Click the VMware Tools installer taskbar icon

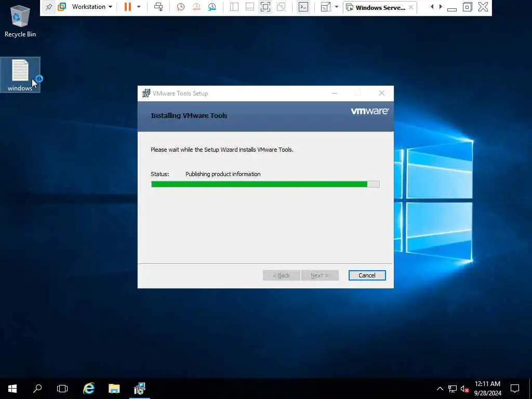(139, 389)
